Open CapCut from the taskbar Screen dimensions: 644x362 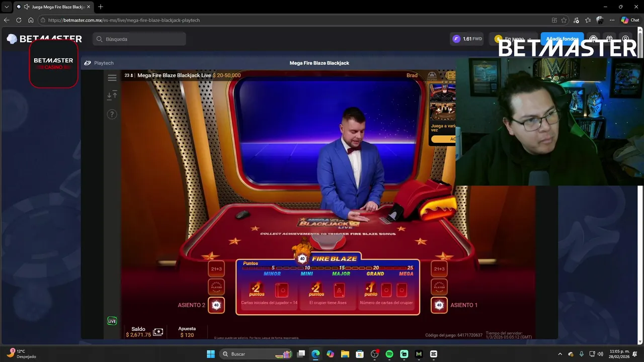coord(434,354)
